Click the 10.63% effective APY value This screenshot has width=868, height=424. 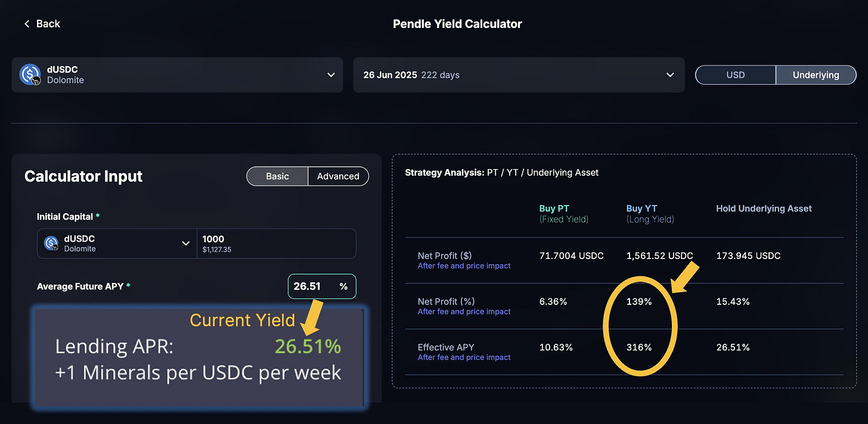point(556,348)
